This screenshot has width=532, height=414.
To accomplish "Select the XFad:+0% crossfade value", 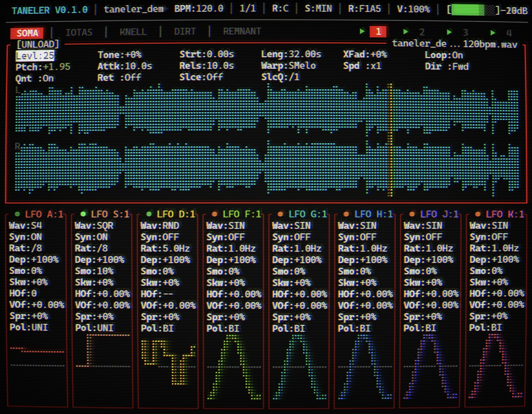I will point(365,55).
